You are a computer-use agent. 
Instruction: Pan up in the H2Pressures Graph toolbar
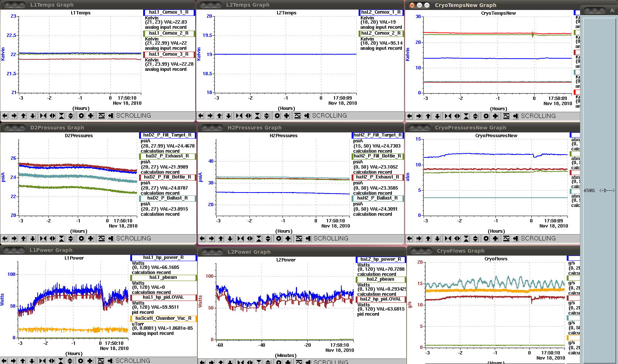pos(221,239)
